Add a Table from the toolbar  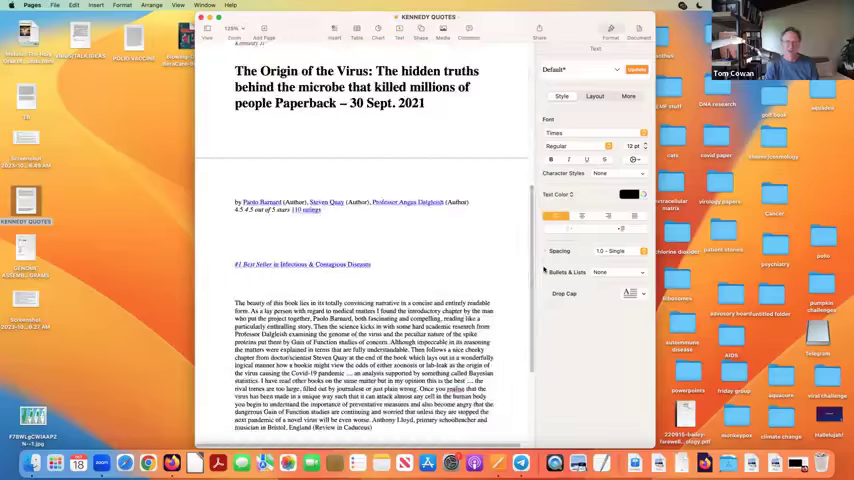tap(356, 30)
